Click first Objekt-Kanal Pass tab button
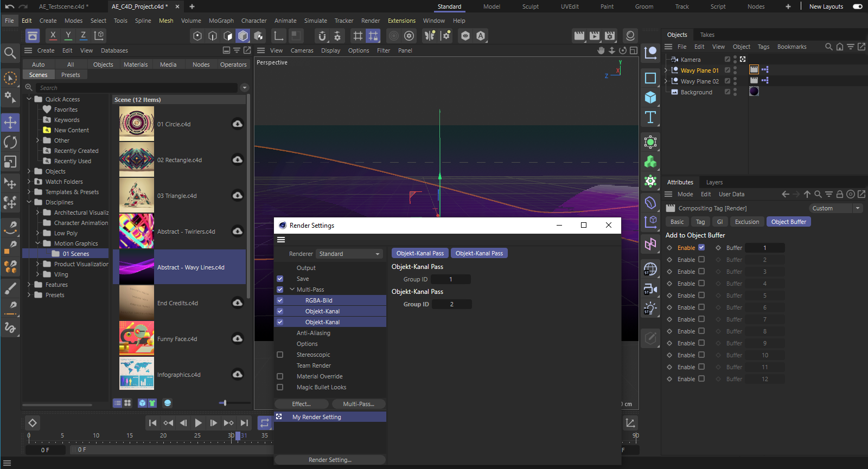 (x=420, y=253)
